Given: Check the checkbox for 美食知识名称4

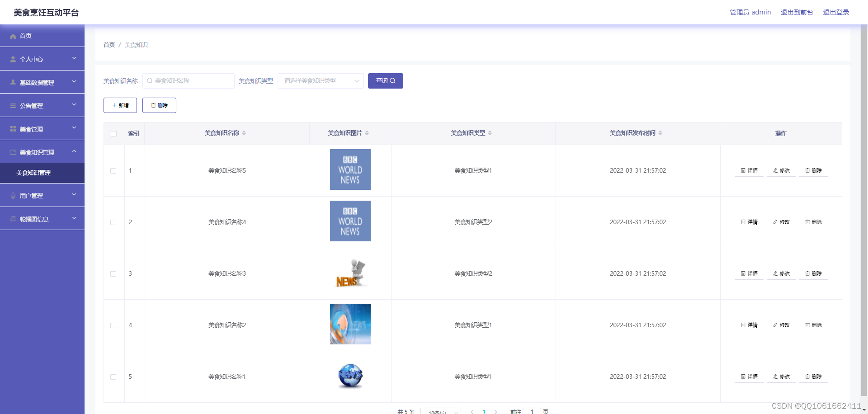Looking at the screenshot, I should coord(113,222).
